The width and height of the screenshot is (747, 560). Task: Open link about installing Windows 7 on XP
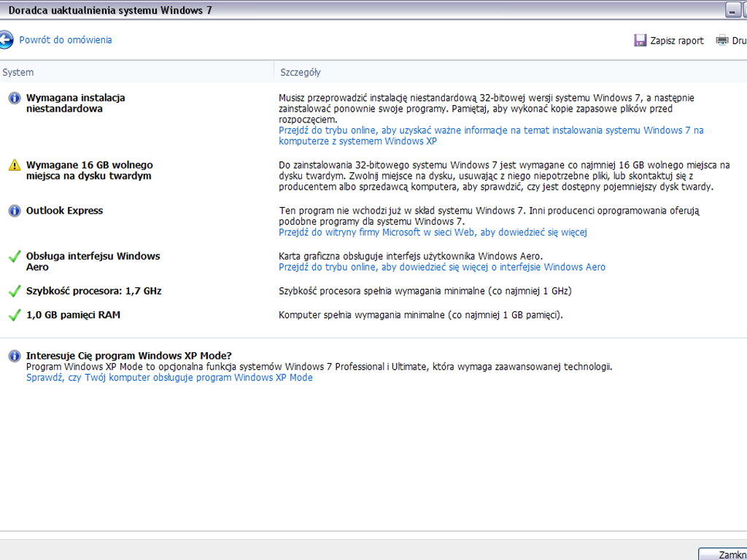click(491, 136)
